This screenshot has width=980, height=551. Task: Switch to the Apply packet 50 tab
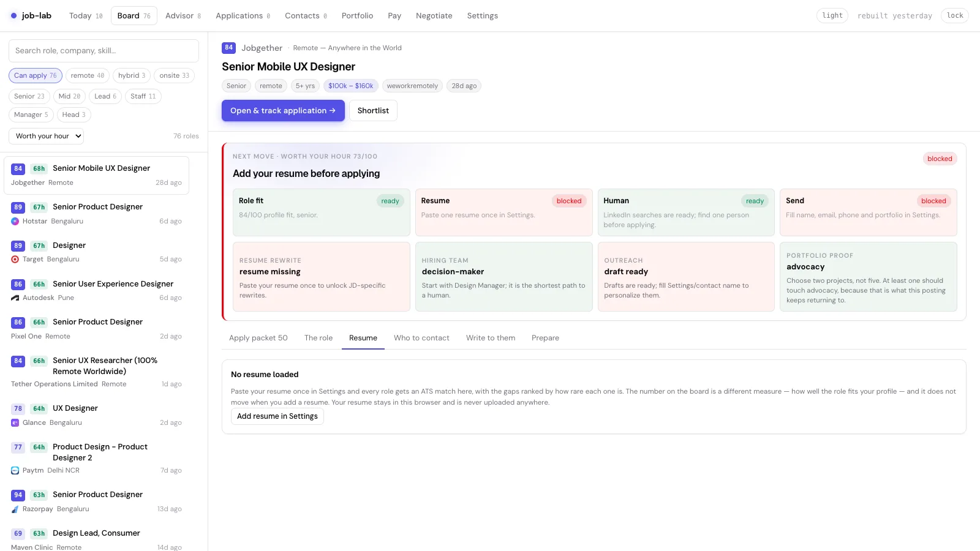pos(258,339)
